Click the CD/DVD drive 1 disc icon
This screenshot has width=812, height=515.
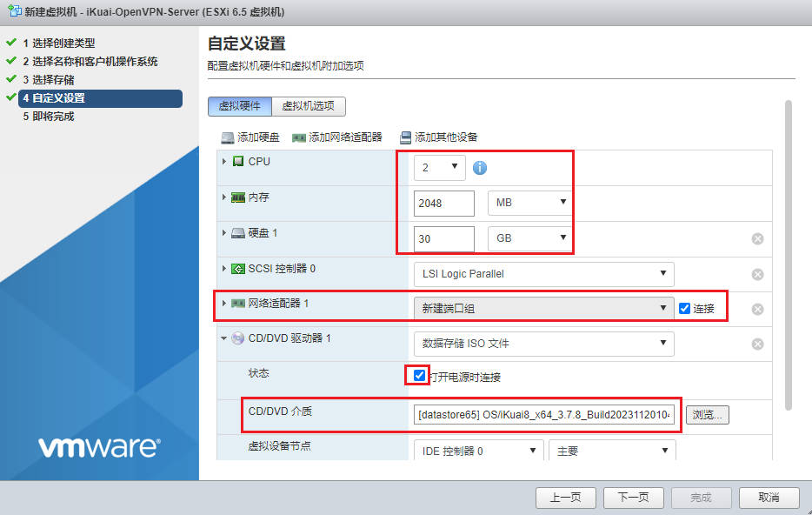[x=237, y=338]
